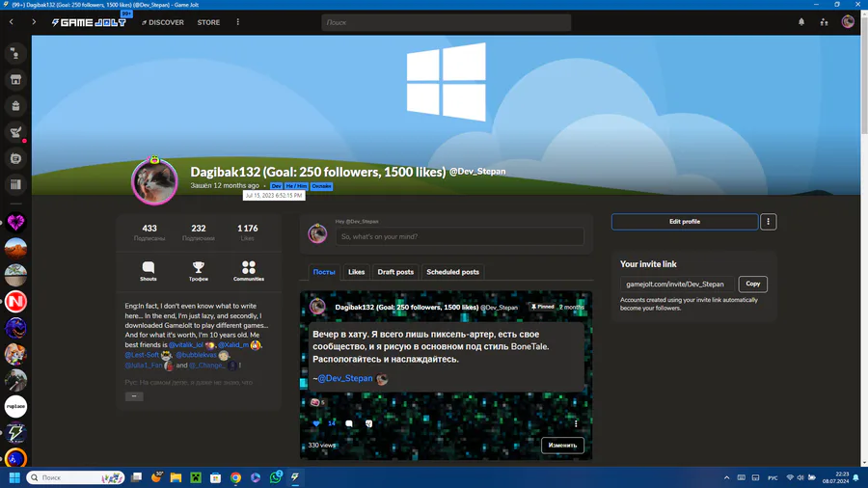Click the Pinned badge on the post
The width and height of the screenshot is (868, 488).
(542, 307)
